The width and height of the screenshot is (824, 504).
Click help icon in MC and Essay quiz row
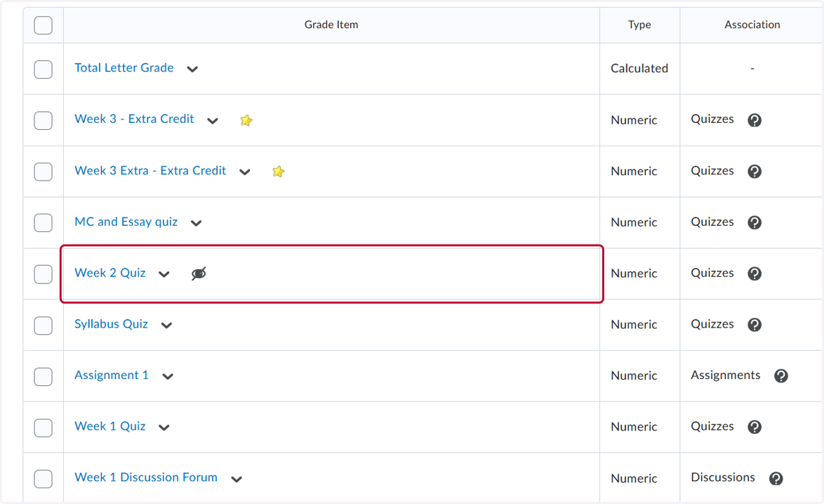[x=755, y=222]
